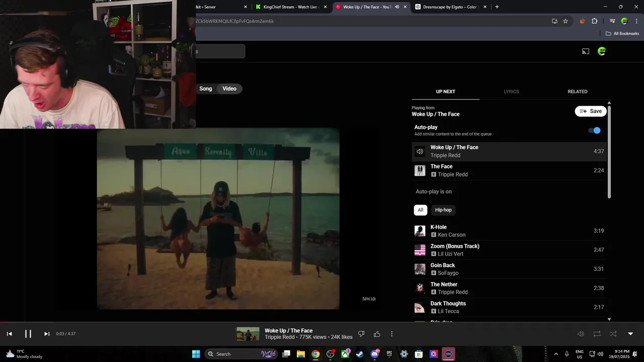The width and height of the screenshot is (644, 362).
Task: Open the YouTube Music account avatar
Action: (602, 51)
